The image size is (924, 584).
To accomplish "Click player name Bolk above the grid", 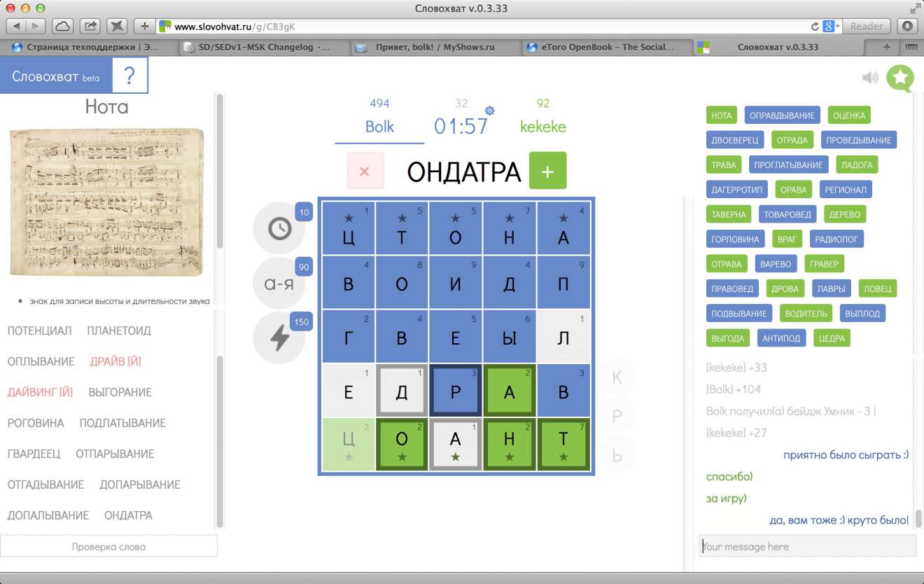I will tap(379, 127).
